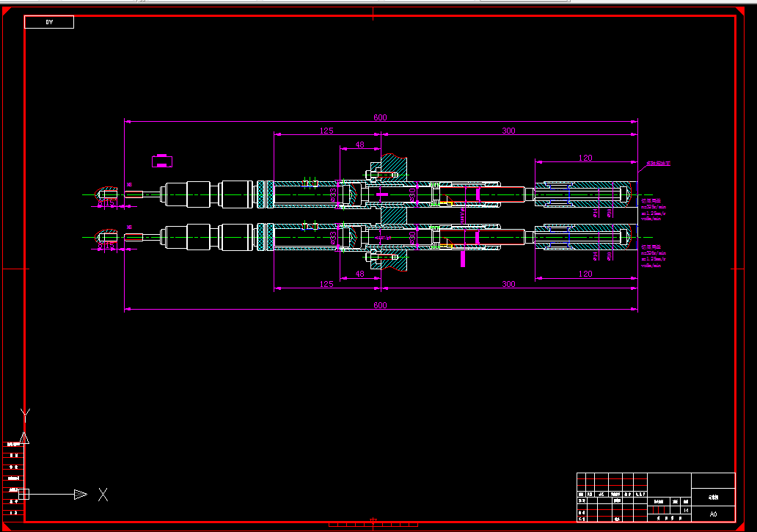Select the thick magenta bar below lower spindle

coord(463,258)
